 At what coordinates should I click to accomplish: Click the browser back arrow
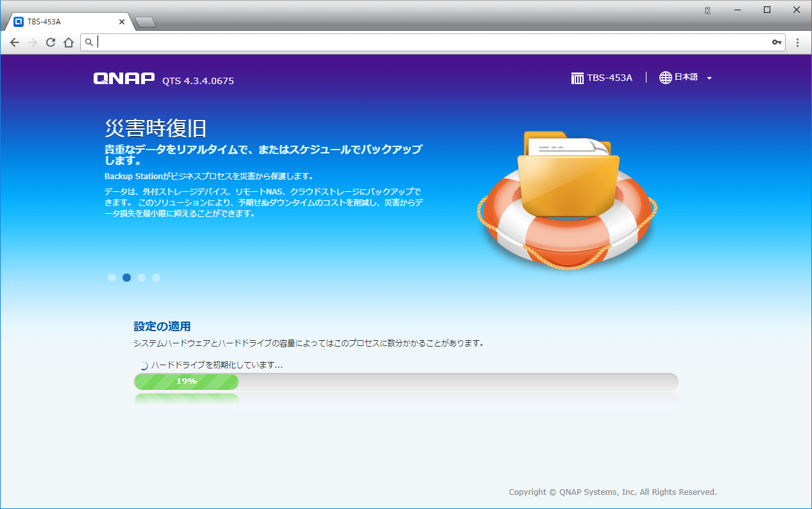tap(15, 42)
